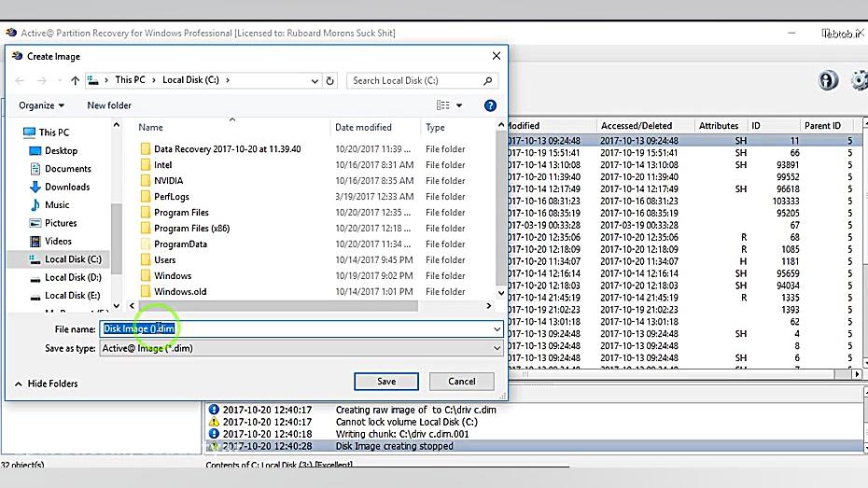The image size is (868, 488).
Task: Select the Intel folder
Action: (x=162, y=165)
